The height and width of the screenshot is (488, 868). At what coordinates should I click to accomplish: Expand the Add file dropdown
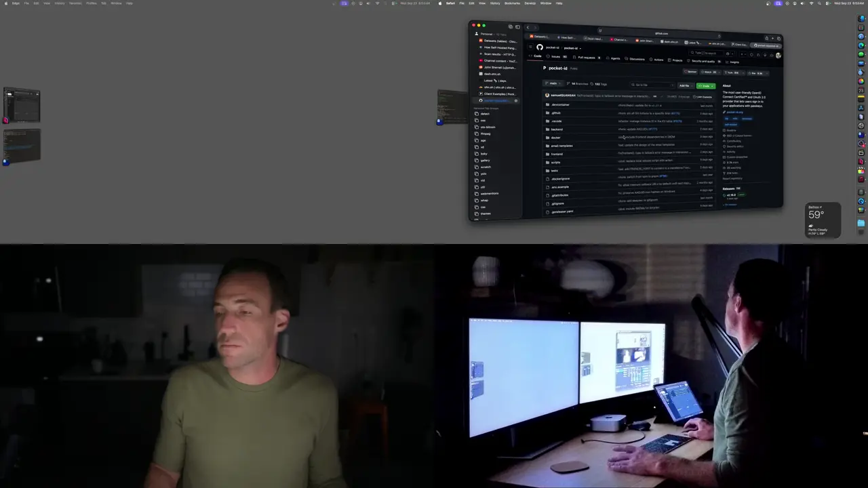pos(685,85)
